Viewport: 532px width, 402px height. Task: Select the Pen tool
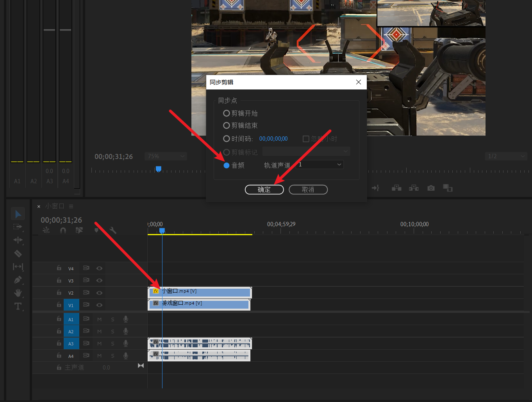point(18,280)
